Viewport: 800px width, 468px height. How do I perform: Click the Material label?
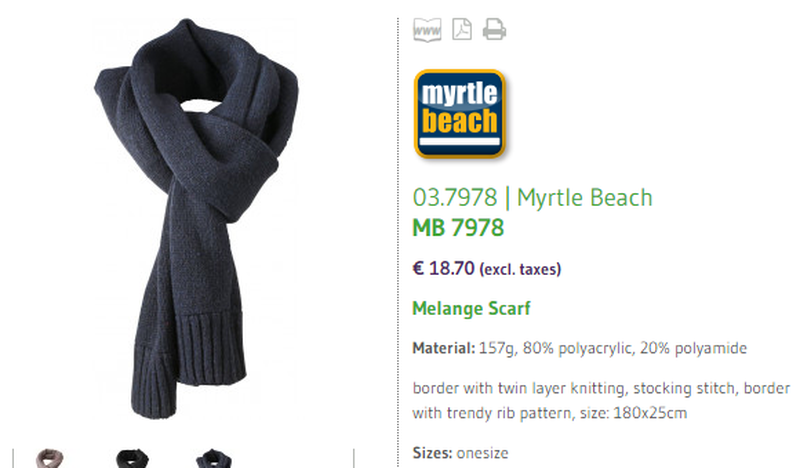(443, 348)
